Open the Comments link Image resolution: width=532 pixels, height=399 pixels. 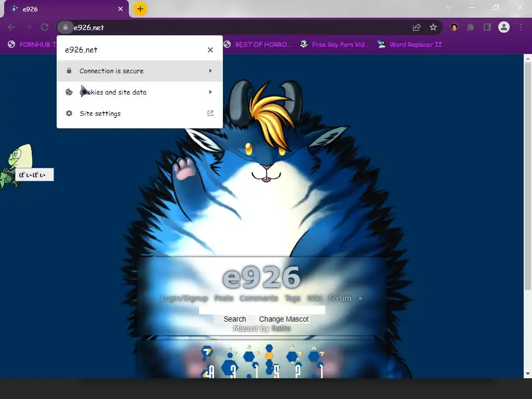point(259,298)
